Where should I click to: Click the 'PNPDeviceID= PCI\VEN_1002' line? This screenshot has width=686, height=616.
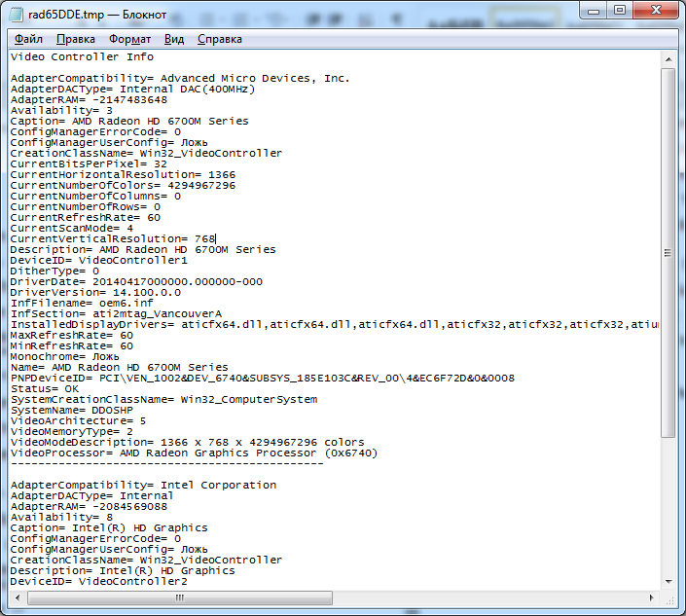pyautogui.click(x=263, y=379)
